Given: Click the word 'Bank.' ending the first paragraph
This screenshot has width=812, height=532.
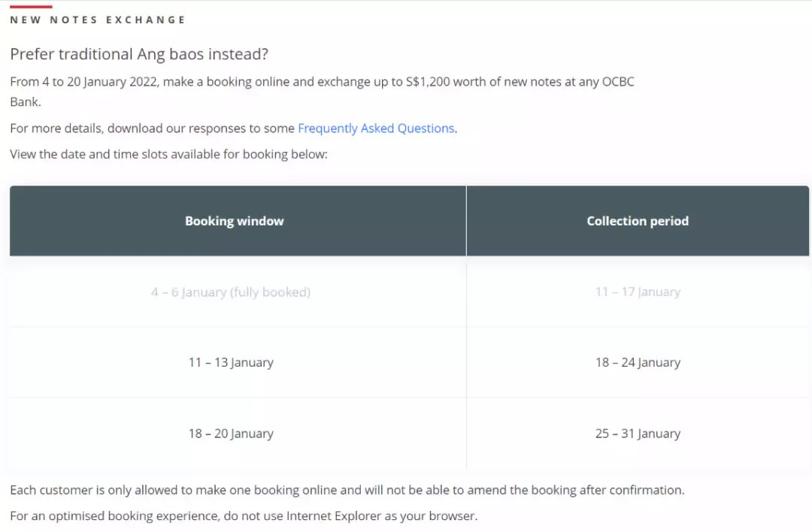Looking at the screenshot, I should (x=26, y=101).
